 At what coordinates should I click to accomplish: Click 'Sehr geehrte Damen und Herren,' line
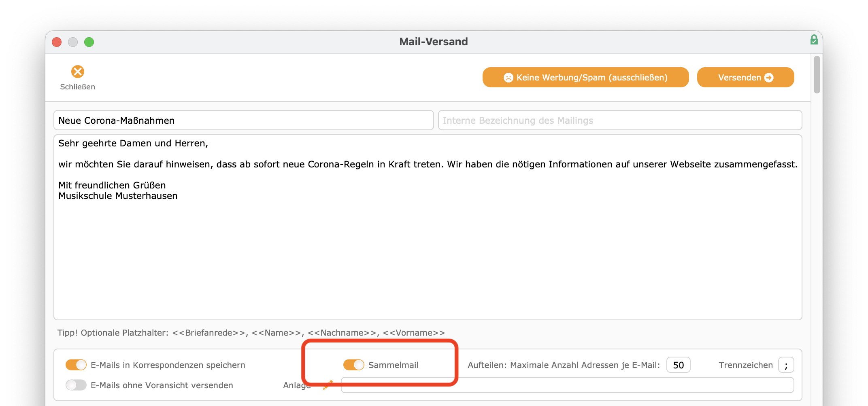pyautogui.click(x=133, y=143)
